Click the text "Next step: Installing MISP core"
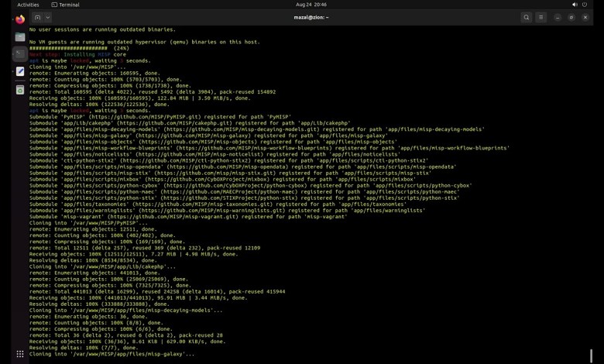This screenshot has height=364, width=604. (x=77, y=54)
